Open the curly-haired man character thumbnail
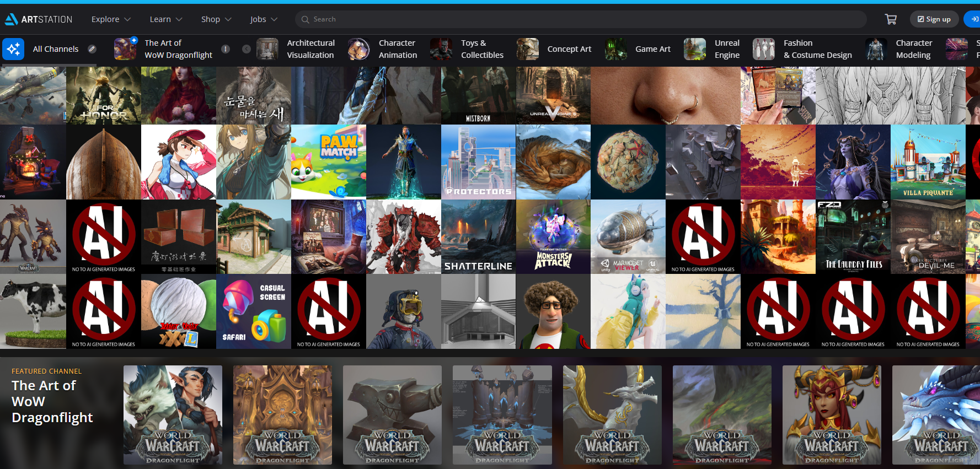 point(553,311)
